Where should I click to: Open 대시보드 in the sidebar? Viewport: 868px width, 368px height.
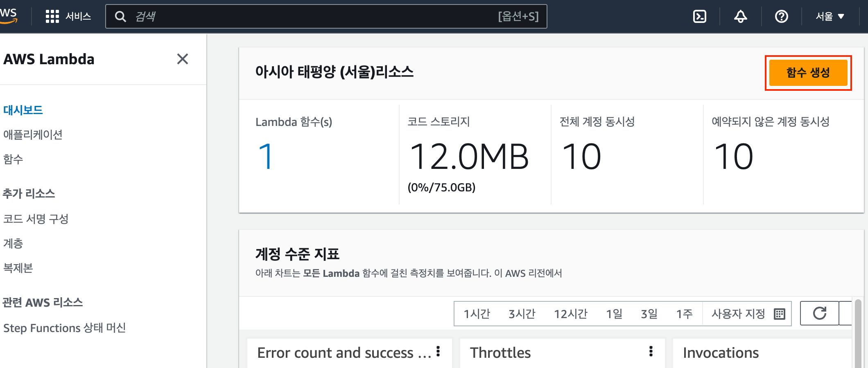coord(23,110)
